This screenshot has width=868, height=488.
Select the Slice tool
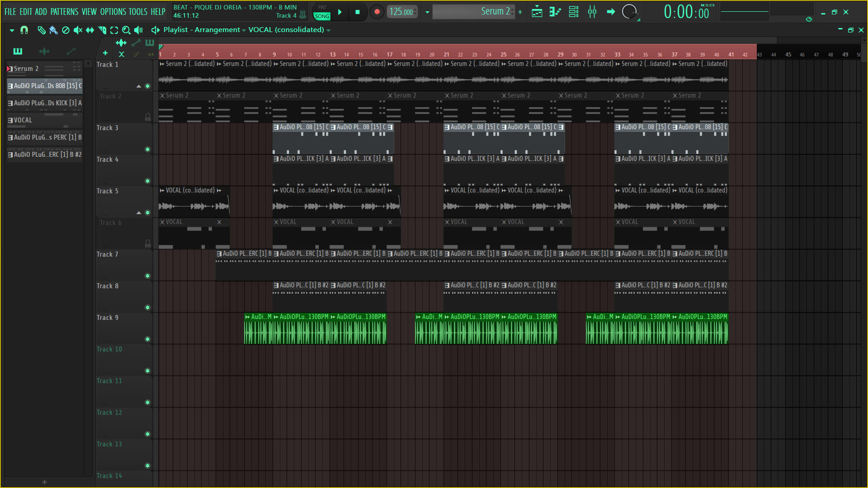(x=102, y=30)
